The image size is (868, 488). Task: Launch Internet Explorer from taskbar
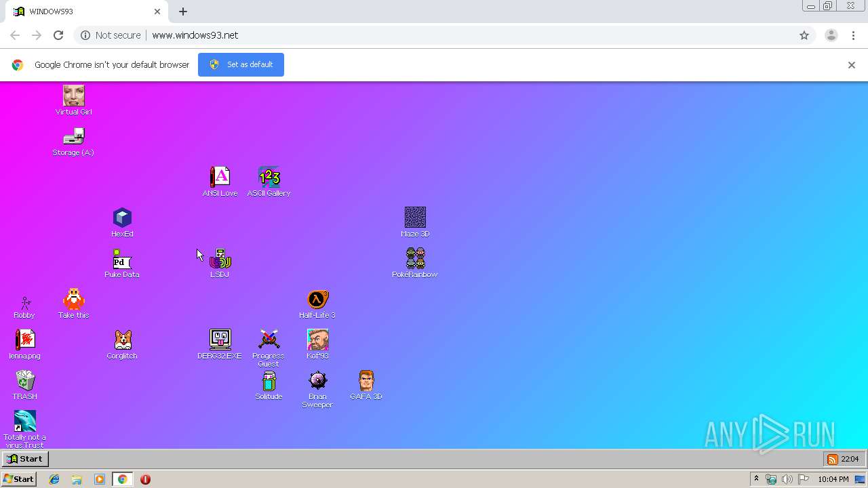(54, 479)
